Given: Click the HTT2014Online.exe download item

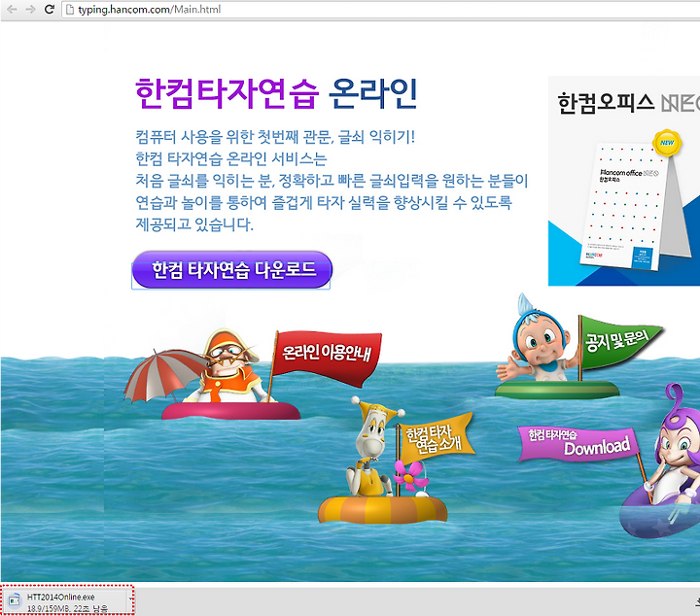Looking at the screenshot, I should [x=67, y=601].
